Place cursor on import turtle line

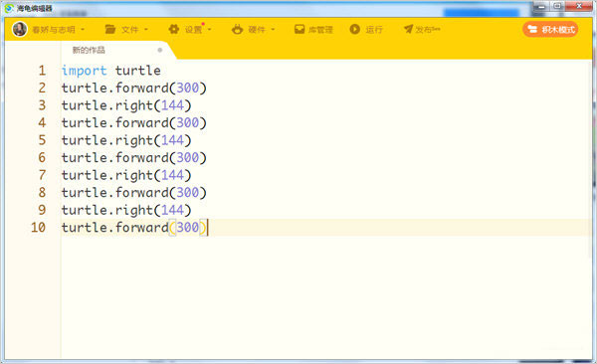point(111,71)
